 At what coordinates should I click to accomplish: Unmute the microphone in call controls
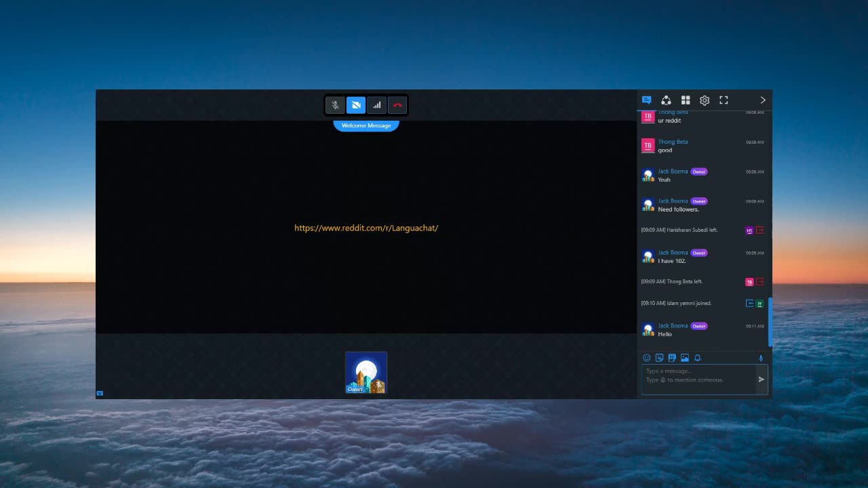tap(335, 105)
